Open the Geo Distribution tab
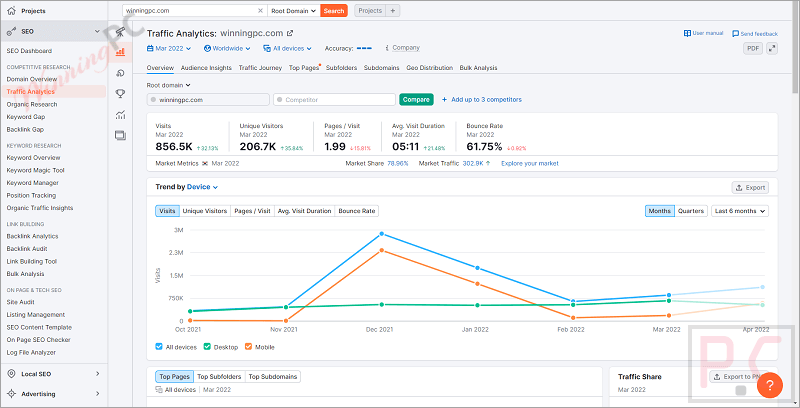The height and width of the screenshot is (408, 800). (x=430, y=68)
